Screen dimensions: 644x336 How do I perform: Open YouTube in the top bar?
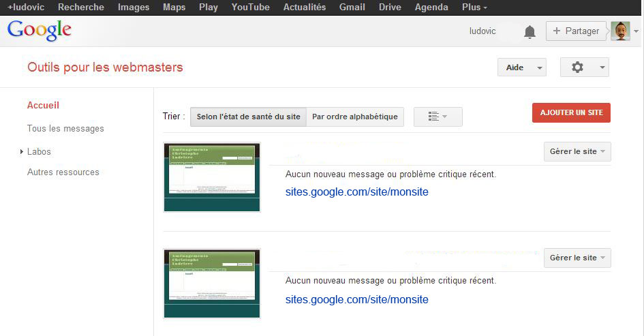251,7
